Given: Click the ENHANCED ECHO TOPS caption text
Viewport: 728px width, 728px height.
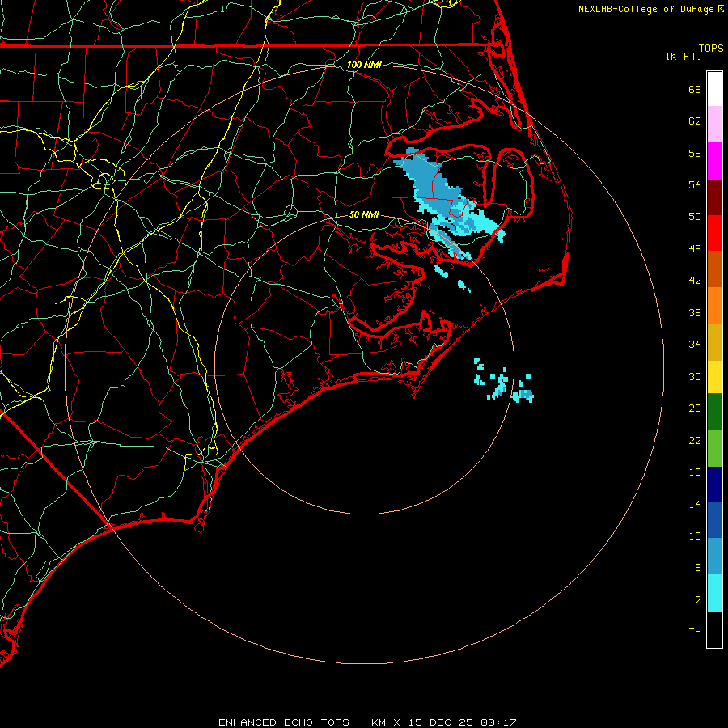Looking at the screenshot, I should (284, 722).
